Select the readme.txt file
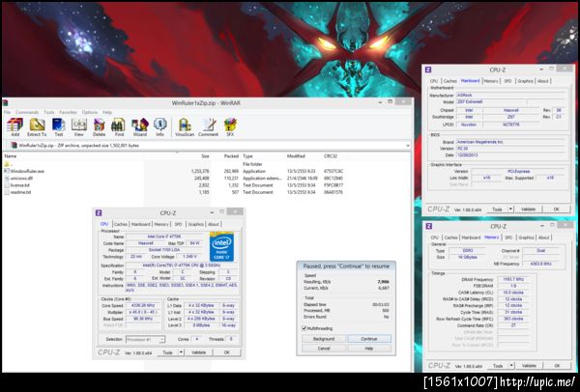This screenshot has height=392, width=580. pos(20,192)
